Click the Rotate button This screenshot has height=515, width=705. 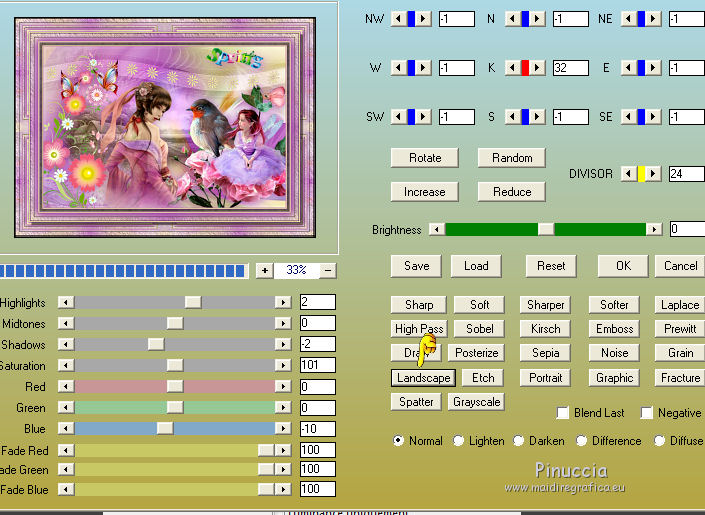click(x=425, y=158)
